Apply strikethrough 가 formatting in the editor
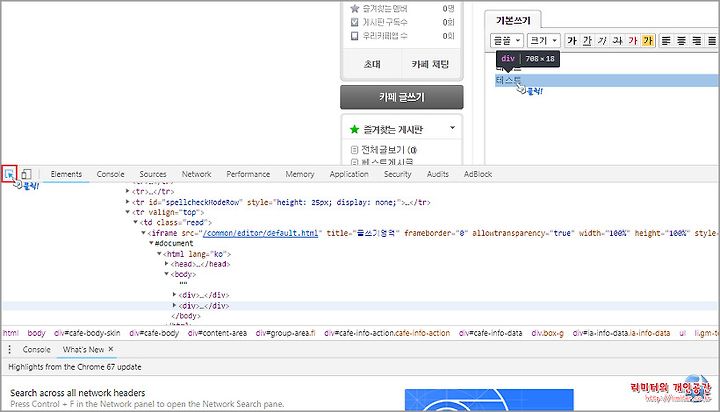 617,40
